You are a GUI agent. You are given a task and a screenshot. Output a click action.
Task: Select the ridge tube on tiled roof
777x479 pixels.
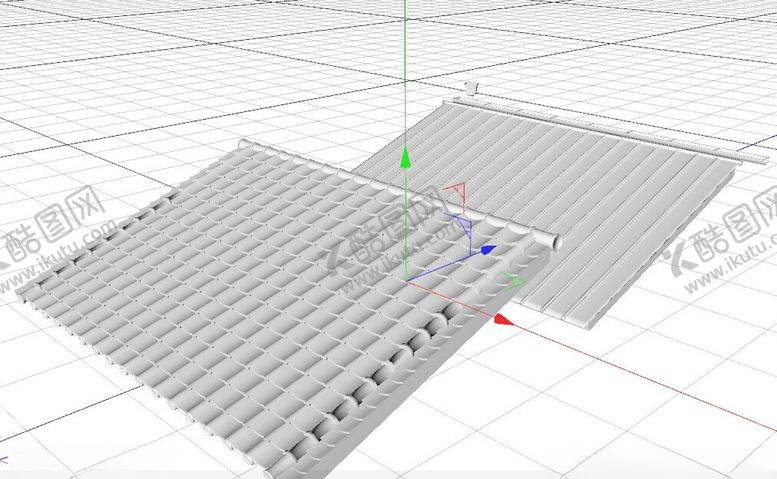[399, 193]
